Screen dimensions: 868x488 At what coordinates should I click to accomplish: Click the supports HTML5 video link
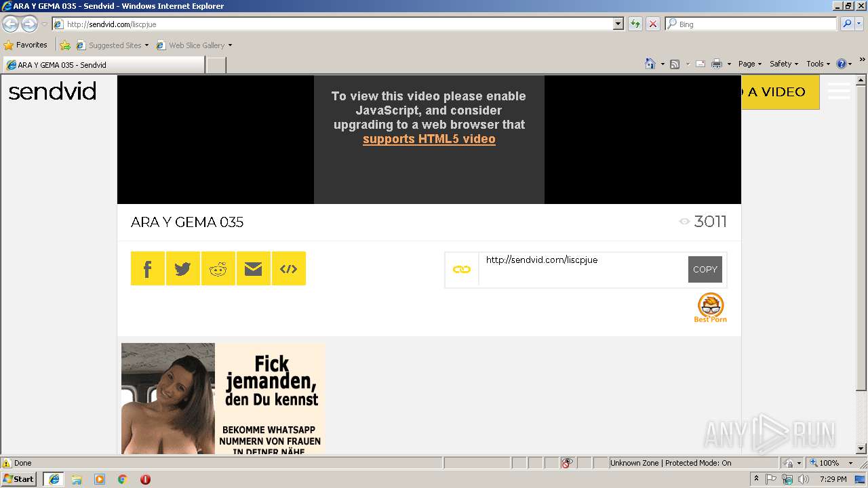coord(429,139)
